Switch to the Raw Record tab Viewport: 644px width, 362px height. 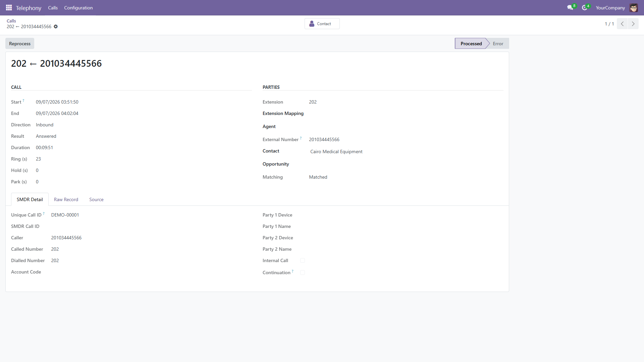(66, 199)
